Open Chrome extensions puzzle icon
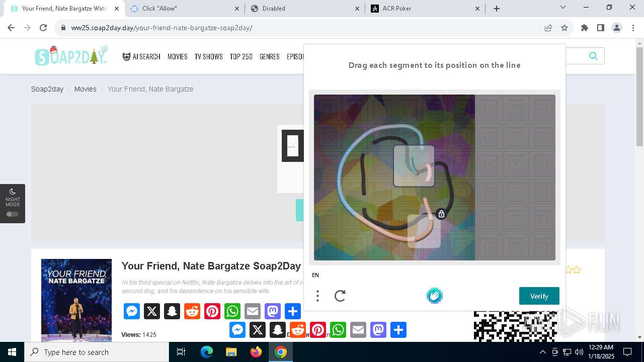The image size is (644, 362). (x=585, y=28)
